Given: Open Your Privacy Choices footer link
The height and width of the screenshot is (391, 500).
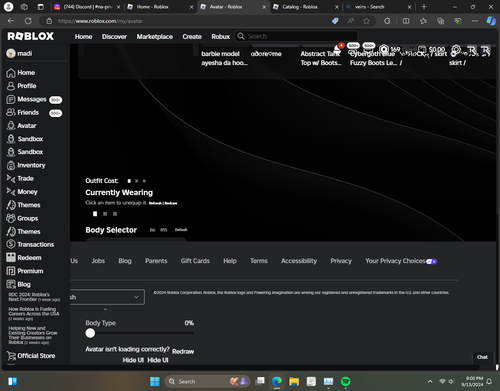Looking at the screenshot, I should click(x=401, y=261).
